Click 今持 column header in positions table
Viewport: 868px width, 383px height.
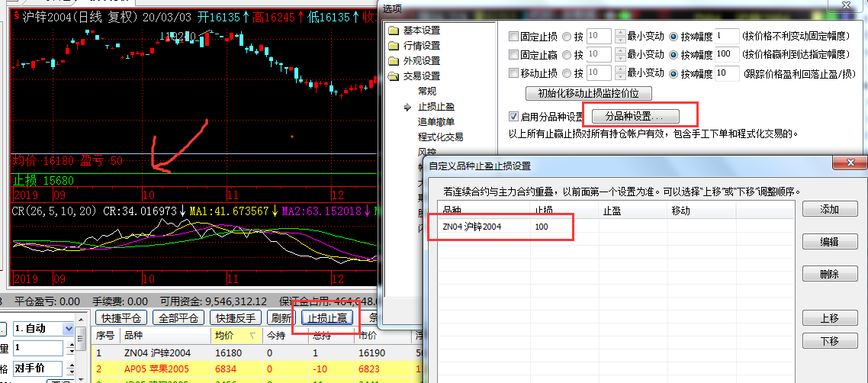click(x=285, y=336)
